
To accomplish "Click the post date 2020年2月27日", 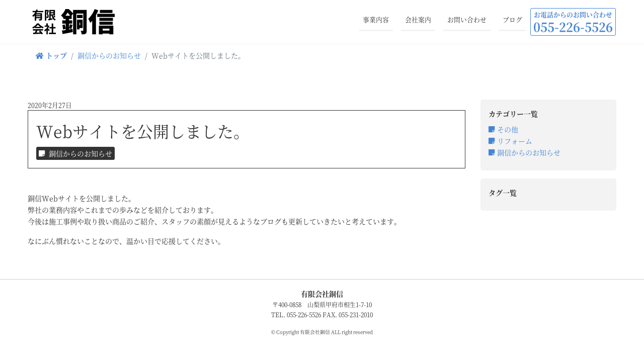I will point(50,106).
